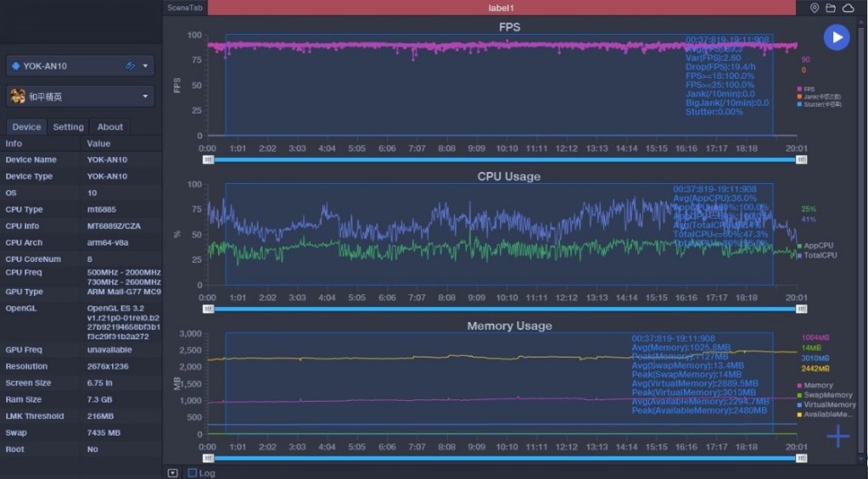This screenshot has width=868, height=479.
Task: Select the LMK Threshold 216MB value
Action: click(100, 416)
